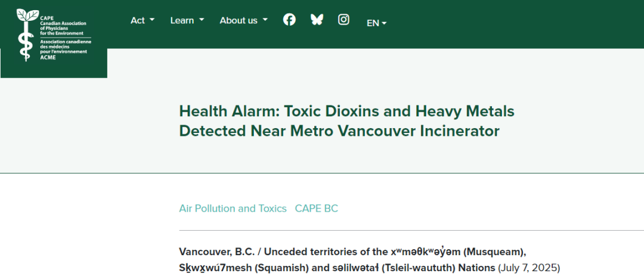The height and width of the screenshot is (276, 644).
Task: Open the Instagram icon link
Action: tap(343, 19)
